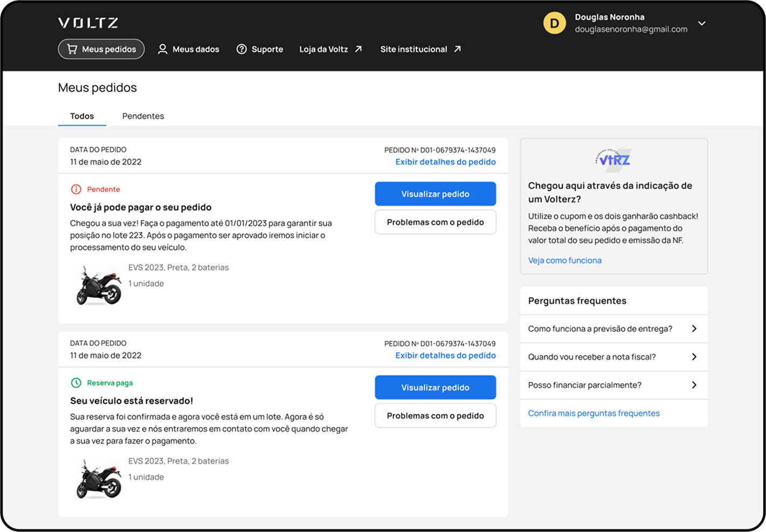Click the Voltz logo in header
Image resolution: width=766 pixels, height=532 pixels.
[x=88, y=23]
